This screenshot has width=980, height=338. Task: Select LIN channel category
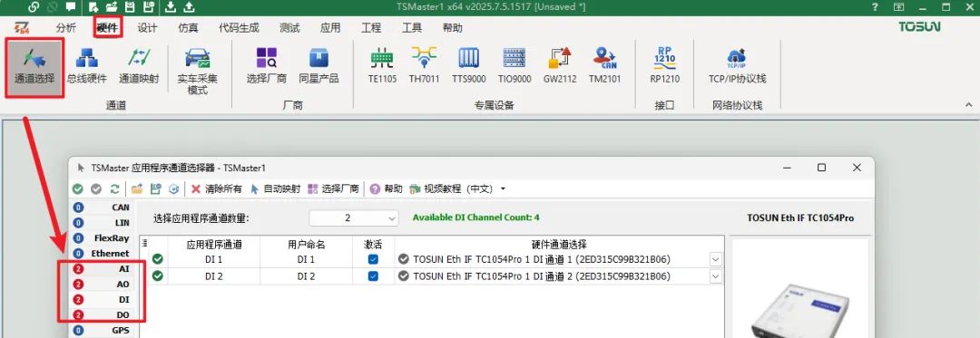102,223
